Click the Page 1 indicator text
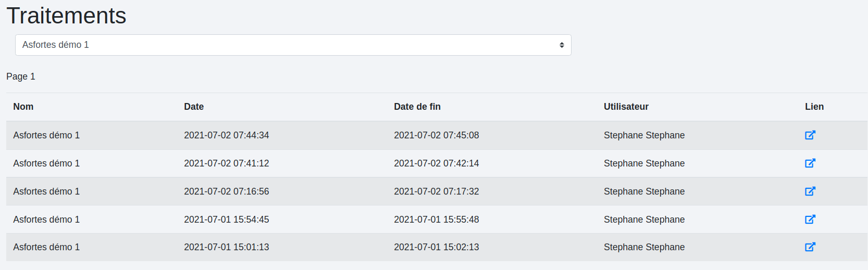This screenshot has height=270, width=868. [x=21, y=76]
